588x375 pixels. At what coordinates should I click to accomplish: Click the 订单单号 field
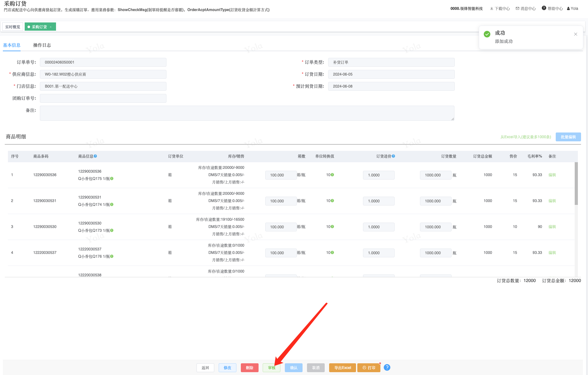point(103,62)
